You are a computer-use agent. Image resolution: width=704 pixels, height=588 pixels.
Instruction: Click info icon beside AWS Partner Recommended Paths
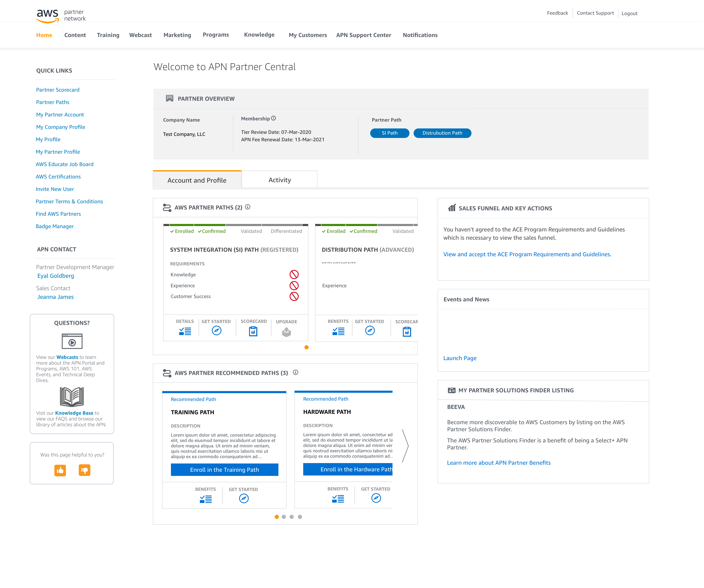pyautogui.click(x=295, y=373)
